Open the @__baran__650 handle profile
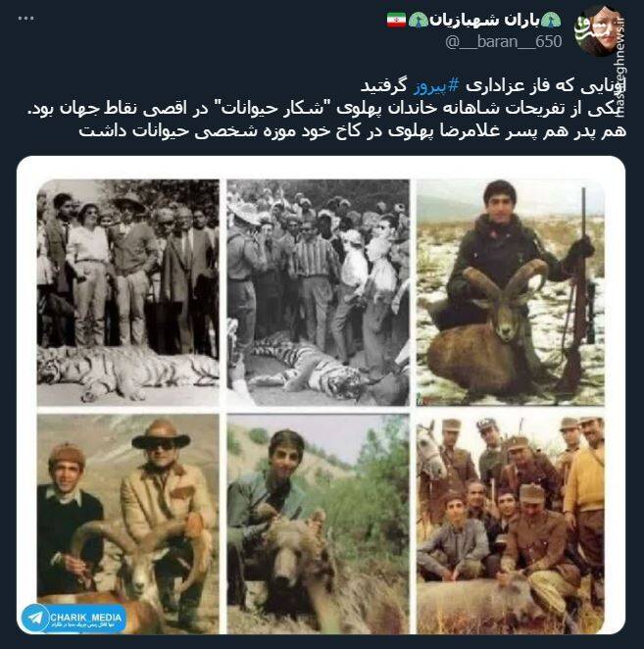Screen dimensions: 644x649 [503, 41]
